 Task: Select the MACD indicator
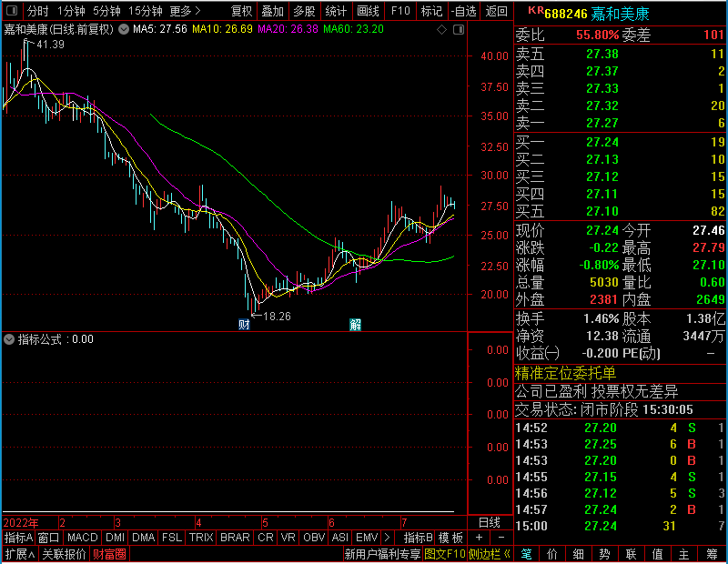point(82,538)
